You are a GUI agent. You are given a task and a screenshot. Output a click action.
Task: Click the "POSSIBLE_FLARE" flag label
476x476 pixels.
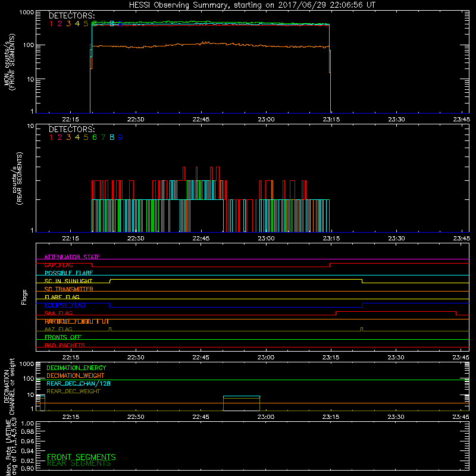[68, 273]
